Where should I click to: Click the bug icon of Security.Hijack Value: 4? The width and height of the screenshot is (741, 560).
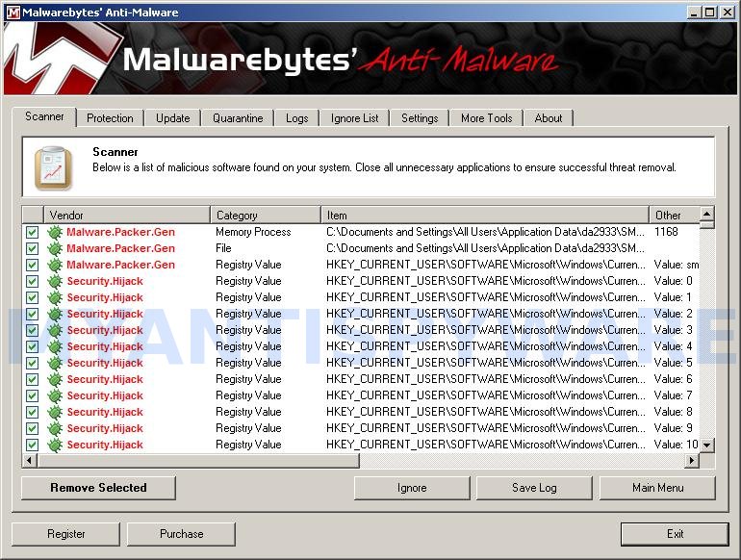pos(55,346)
